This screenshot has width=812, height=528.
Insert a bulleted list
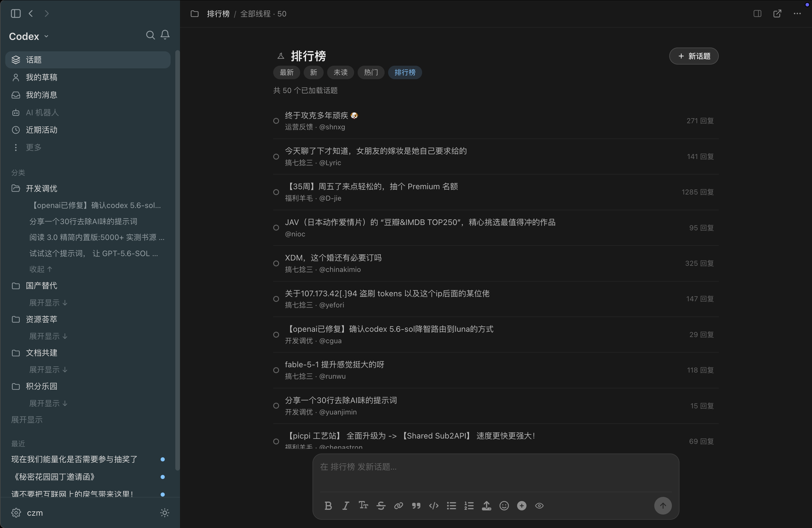[x=451, y=505]
